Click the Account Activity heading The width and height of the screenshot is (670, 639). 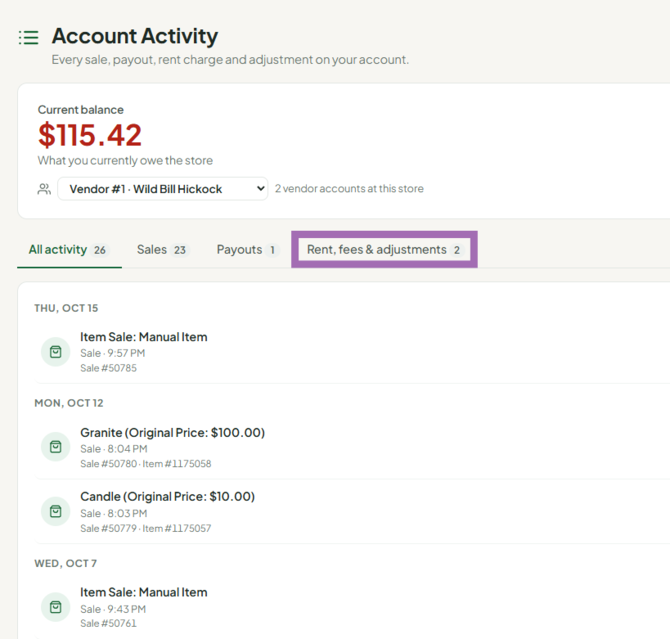pos(135,36)
